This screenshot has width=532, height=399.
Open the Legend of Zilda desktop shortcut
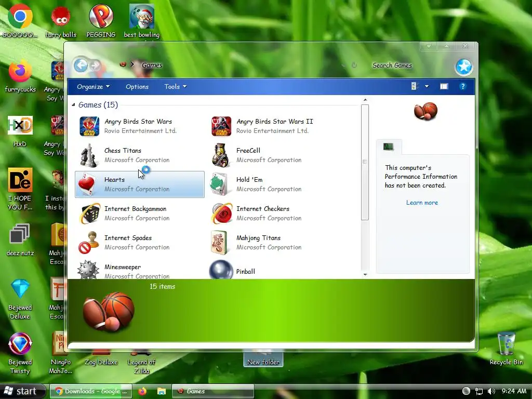(141, 362)
